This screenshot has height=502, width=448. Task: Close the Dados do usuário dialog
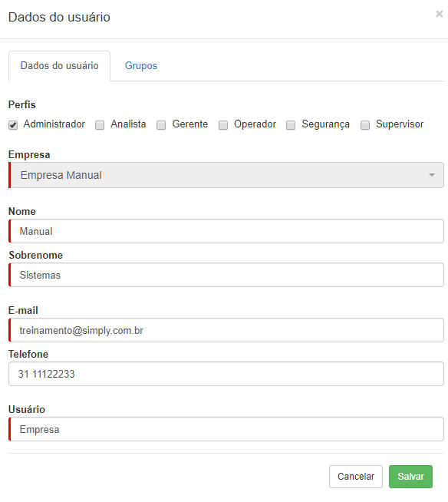click(x=439, y=14)
